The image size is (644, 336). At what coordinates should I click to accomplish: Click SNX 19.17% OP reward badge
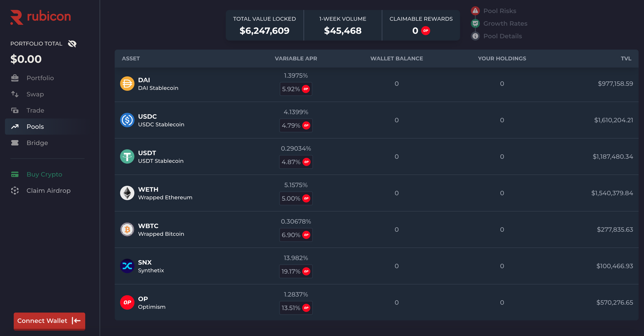pos(296,271)
